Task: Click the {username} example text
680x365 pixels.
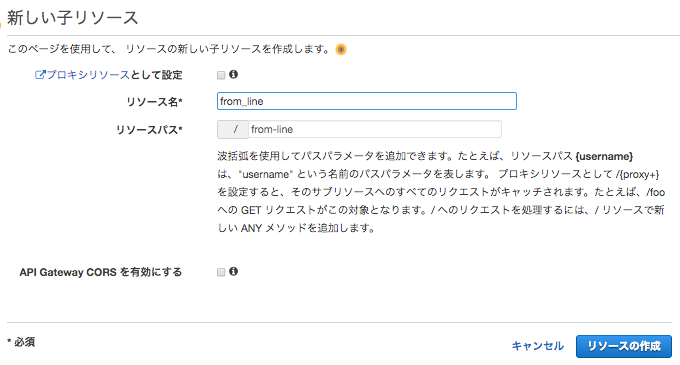Action: click(x=604, y=156)
